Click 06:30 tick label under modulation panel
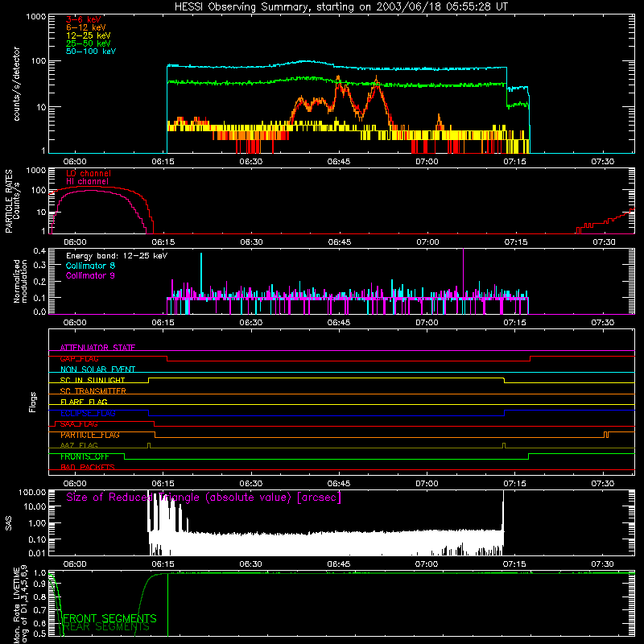 click(x=250, y=323)
